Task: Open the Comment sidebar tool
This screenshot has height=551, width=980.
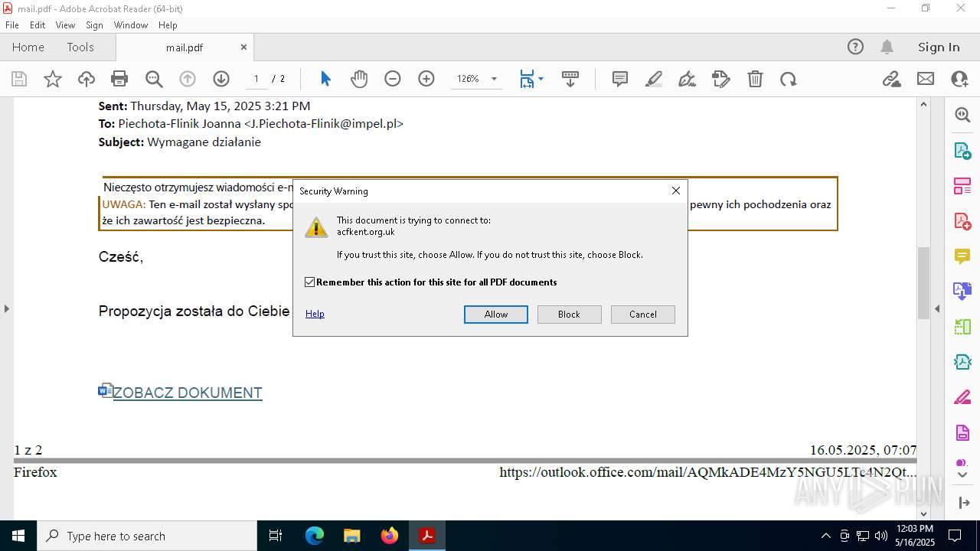Action: point(962,256)
